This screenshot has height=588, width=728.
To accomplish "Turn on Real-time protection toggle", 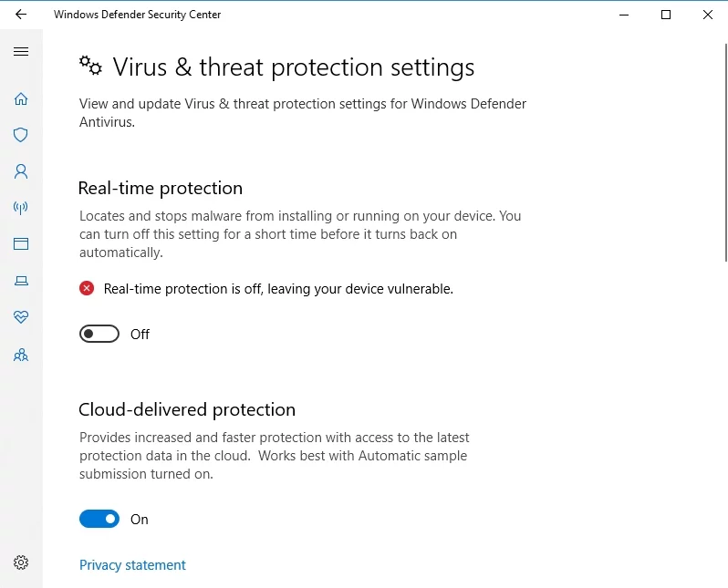I will click(99, 335).
